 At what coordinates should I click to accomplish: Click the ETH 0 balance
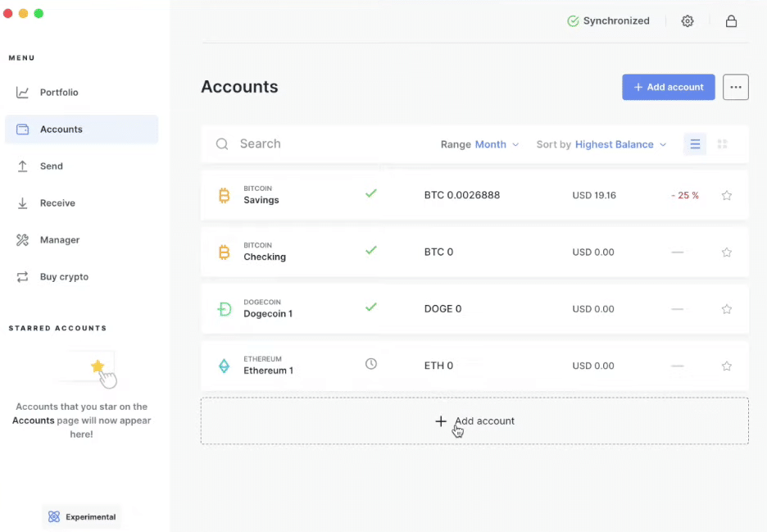(x=438, y=366)
